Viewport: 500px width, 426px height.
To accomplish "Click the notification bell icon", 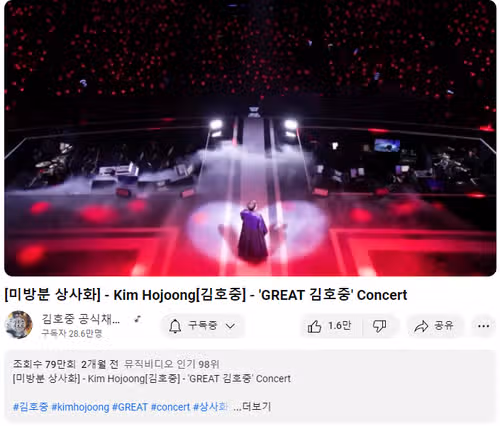I will click(175, 326).
